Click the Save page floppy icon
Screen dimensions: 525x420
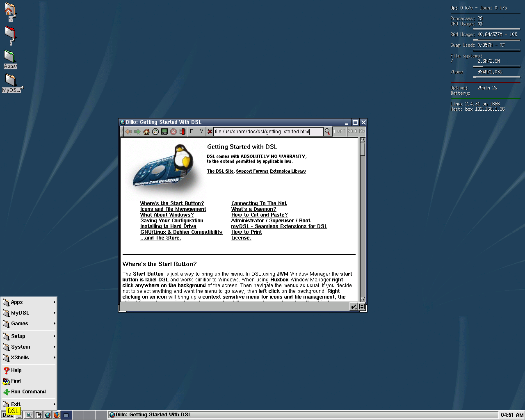click(x=164, y=132)
